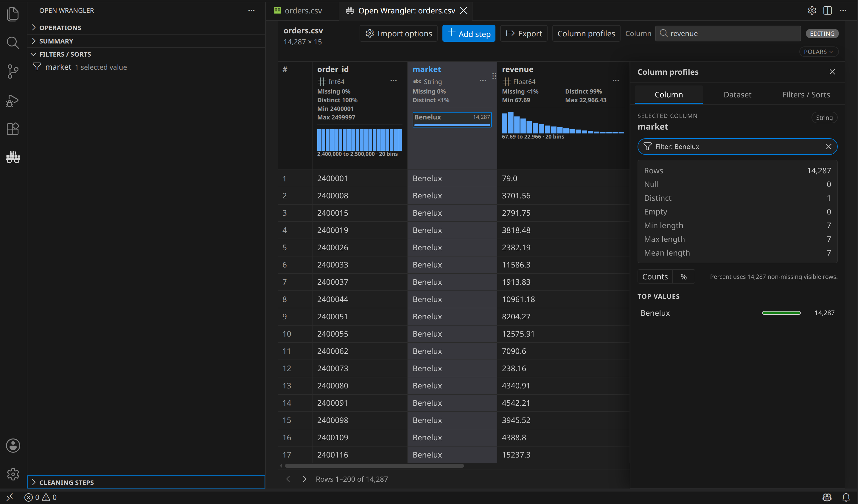Open Accounts menu in activity bar

pyautogui.click(x=13, y=445)
